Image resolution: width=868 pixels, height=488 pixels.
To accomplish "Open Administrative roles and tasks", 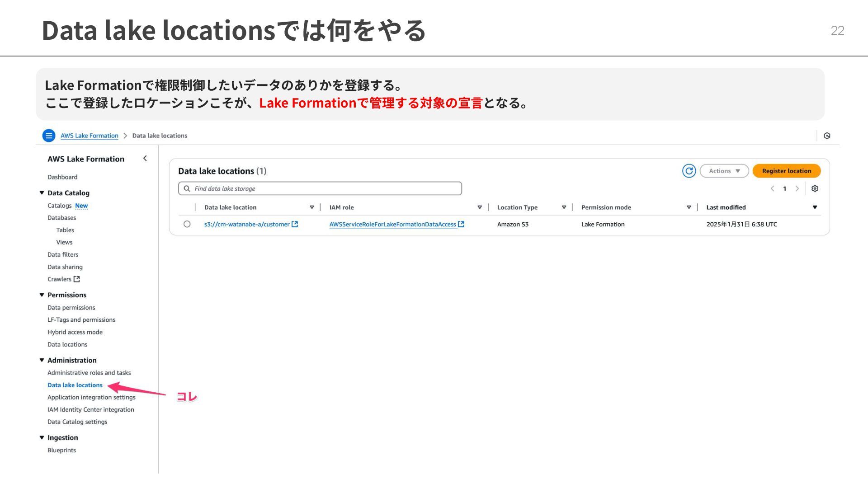I will [89, 373].
